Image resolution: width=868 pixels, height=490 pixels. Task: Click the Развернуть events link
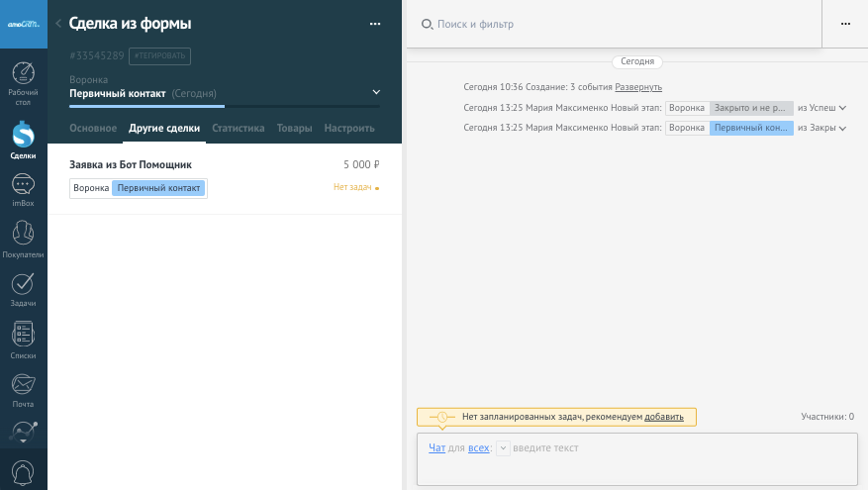(638, 88)
